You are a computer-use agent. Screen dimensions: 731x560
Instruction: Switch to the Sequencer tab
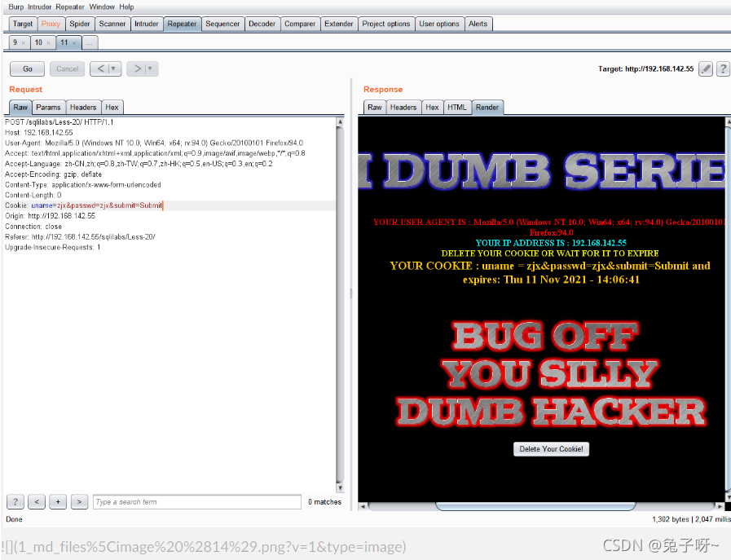coord(222,24)
